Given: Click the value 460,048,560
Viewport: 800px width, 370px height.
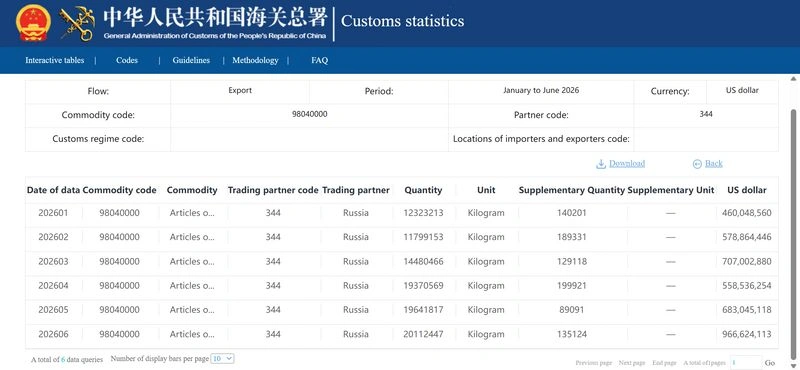Looking at the screenshot, I should (746, 213).
